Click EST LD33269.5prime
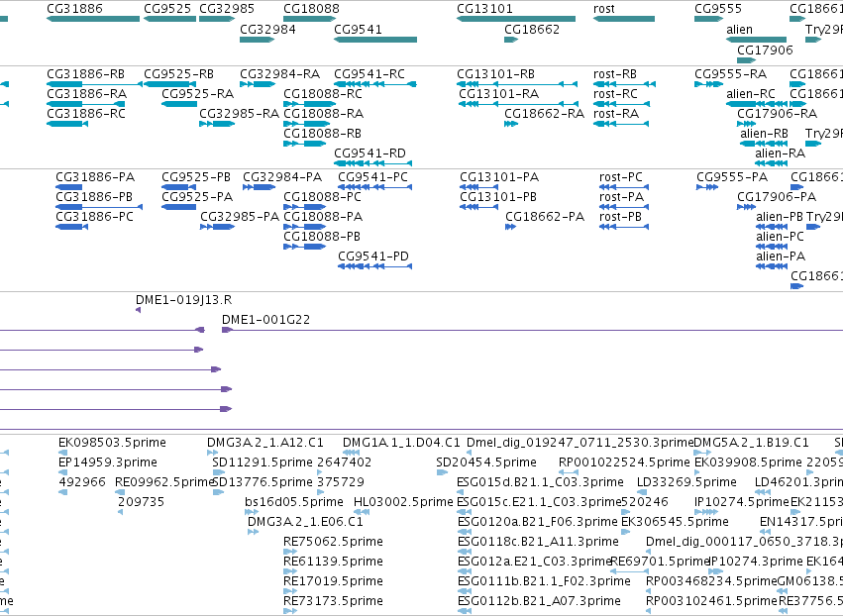843x616 pixels. [x=642, y=492]
